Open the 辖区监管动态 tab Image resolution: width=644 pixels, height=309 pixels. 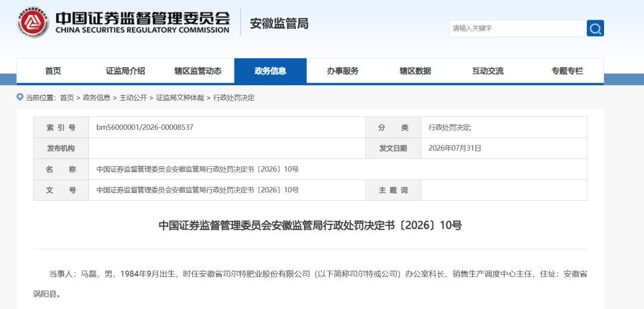pyautogui.click(x=198, y=71)
